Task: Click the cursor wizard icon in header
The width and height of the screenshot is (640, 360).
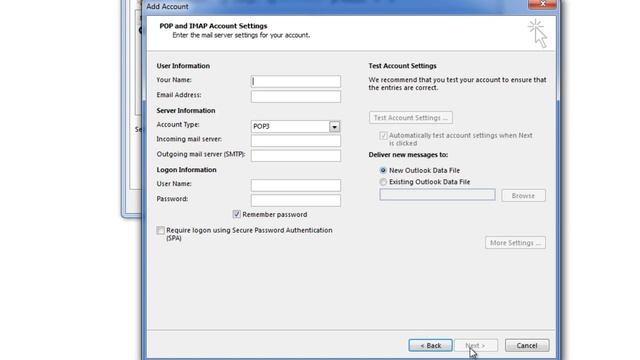Action: [538, 33]
